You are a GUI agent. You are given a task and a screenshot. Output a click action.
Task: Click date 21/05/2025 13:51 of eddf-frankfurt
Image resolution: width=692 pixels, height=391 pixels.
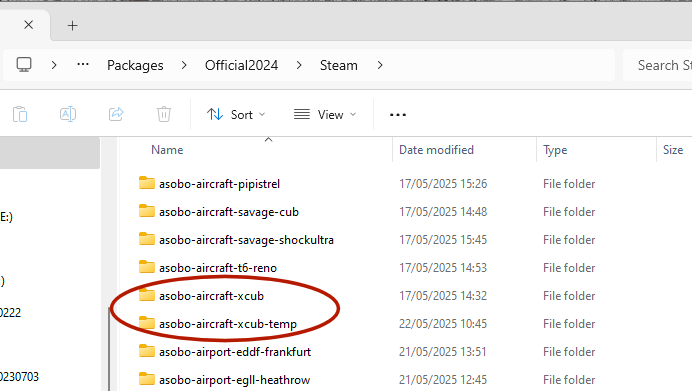(x=443, y=352)
